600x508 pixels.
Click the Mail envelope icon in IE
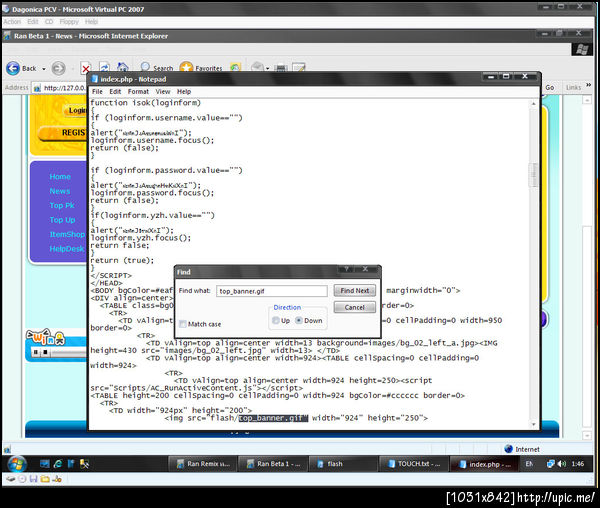point(258,67)
